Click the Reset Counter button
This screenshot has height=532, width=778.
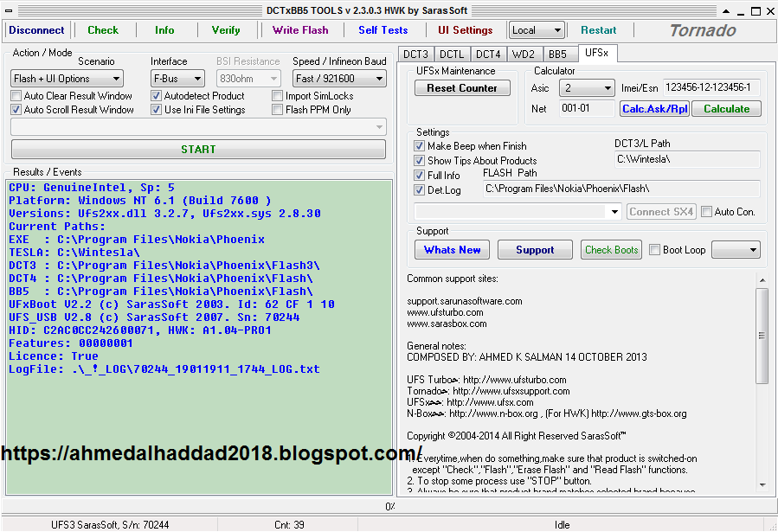coord(462,87)
